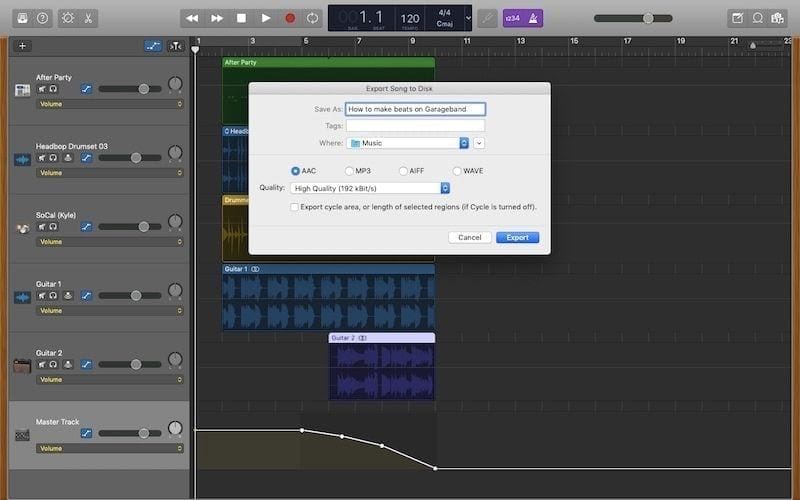Image resolution: width=800 pixels, height=500 pixels.
Task: Open Guitar 2 Volume automation dropdown
Action: pos(109,380)
